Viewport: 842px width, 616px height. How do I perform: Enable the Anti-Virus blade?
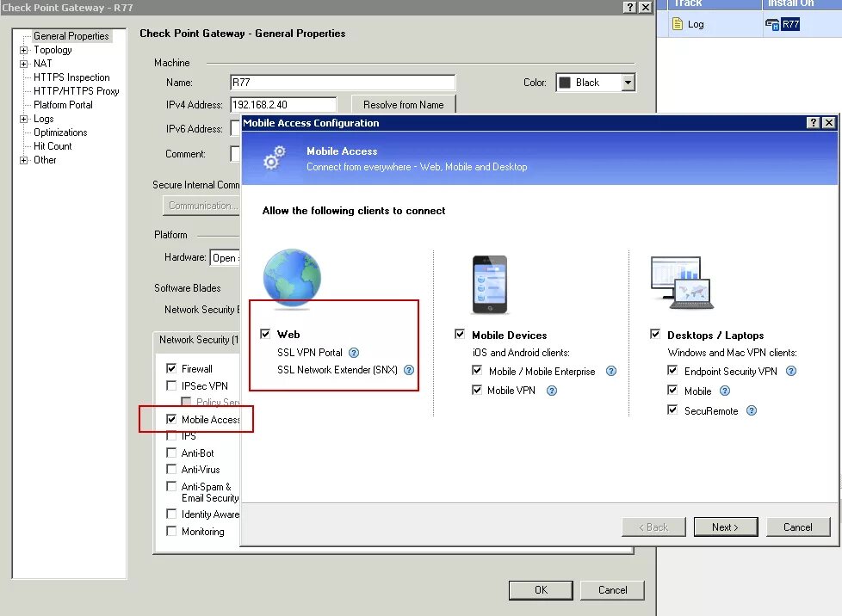pyautogui.click(x=171, y=469)
